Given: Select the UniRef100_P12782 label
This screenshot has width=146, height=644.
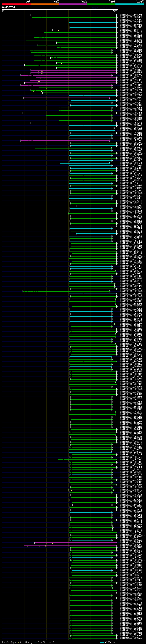Looking at the screenshot, I should click(131, 40).
